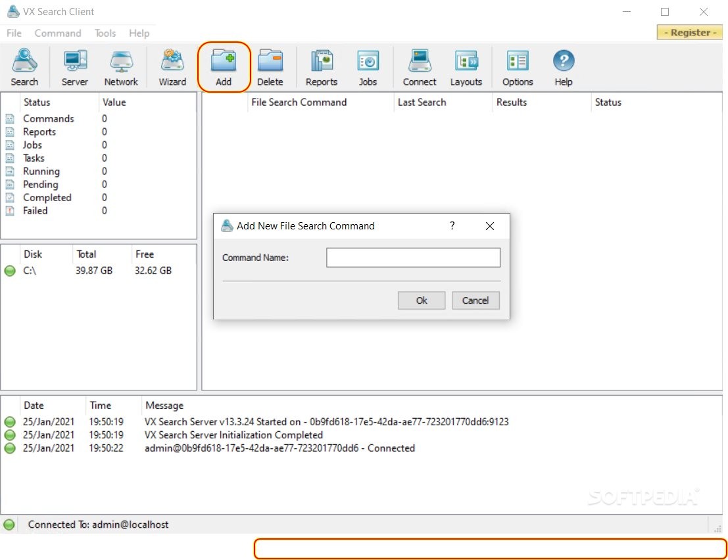Click the Time column header in log
The height and width of the screenshot is (560, 728).
tap(101, 406)
